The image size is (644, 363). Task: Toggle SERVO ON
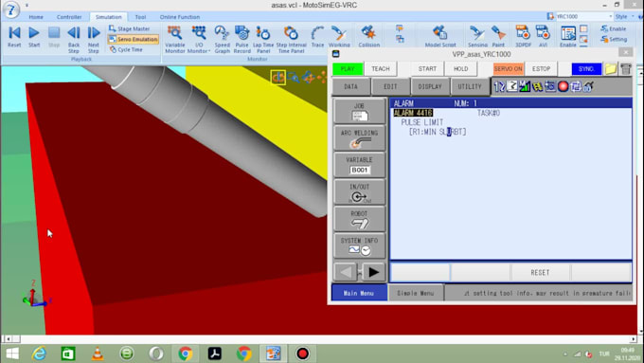click(508, 68)
